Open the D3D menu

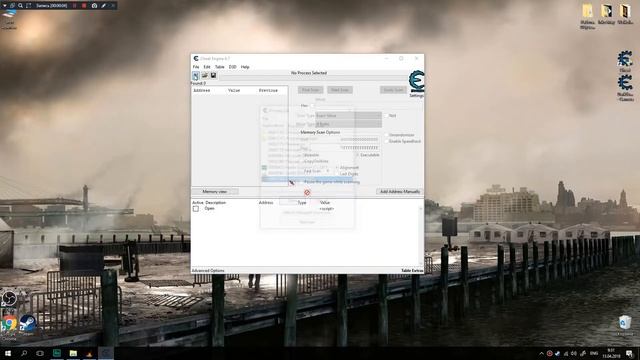coord(232,67)
